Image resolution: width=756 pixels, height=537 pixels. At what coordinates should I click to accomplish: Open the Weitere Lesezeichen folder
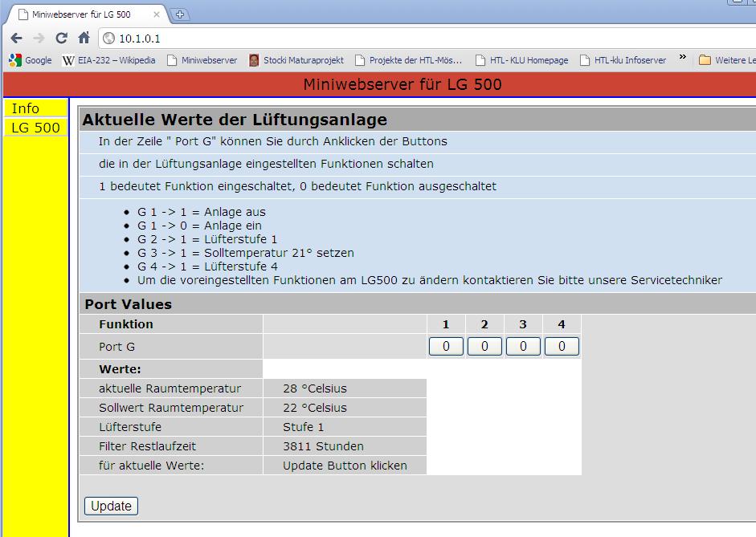(x=727, y=60)
